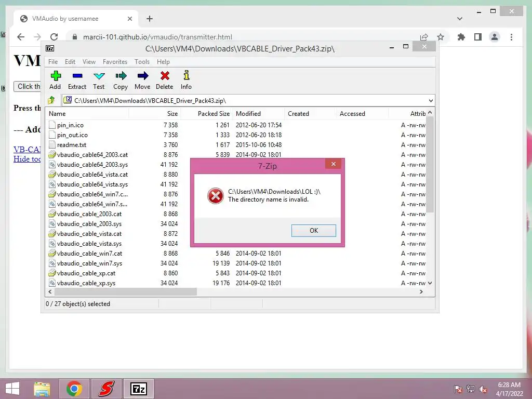Screen dimensions: 532x399
Task: Sort by the Name column header
Action: click(x=87, y=114)
